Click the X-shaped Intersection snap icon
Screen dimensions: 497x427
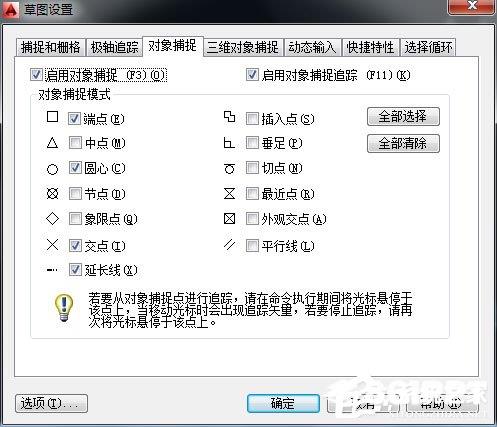(x=52, y=245)
